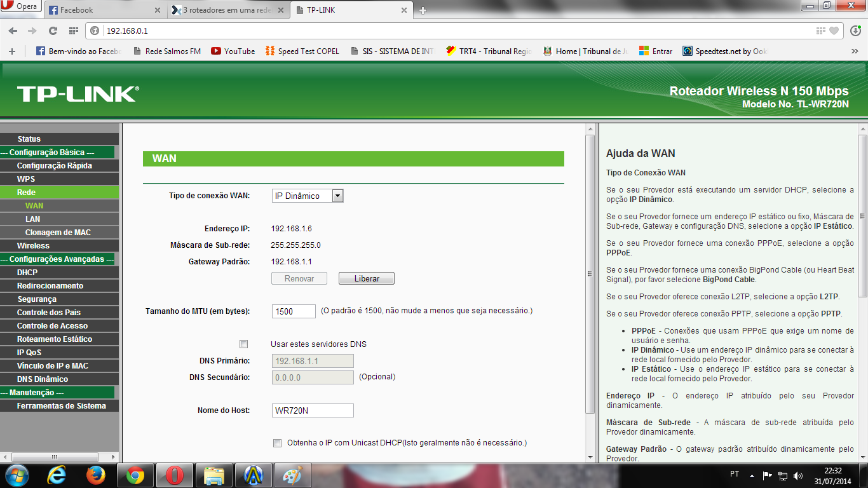
Task: Show hidden system tray icons
Action: (752, 475)
